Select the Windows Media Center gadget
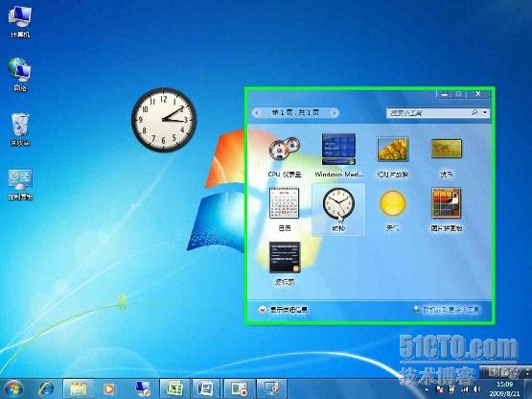 (338, 155)
